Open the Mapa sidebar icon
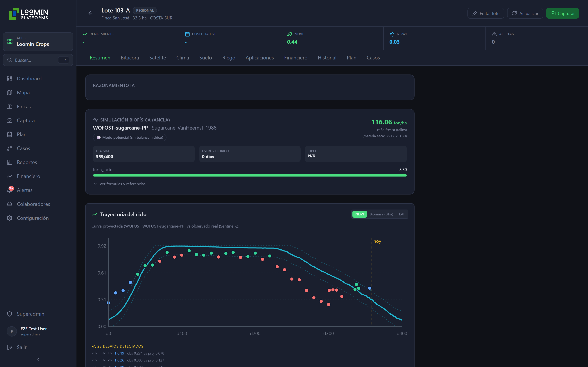Screen dimensions: 588x367 [x=10, y=92]
